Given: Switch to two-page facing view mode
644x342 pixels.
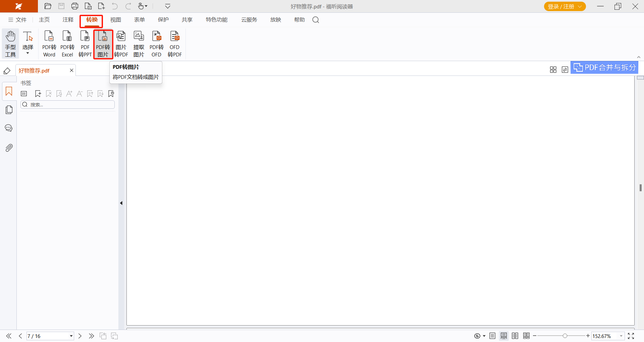Looking at the screenshot, I should click(515, 336).
